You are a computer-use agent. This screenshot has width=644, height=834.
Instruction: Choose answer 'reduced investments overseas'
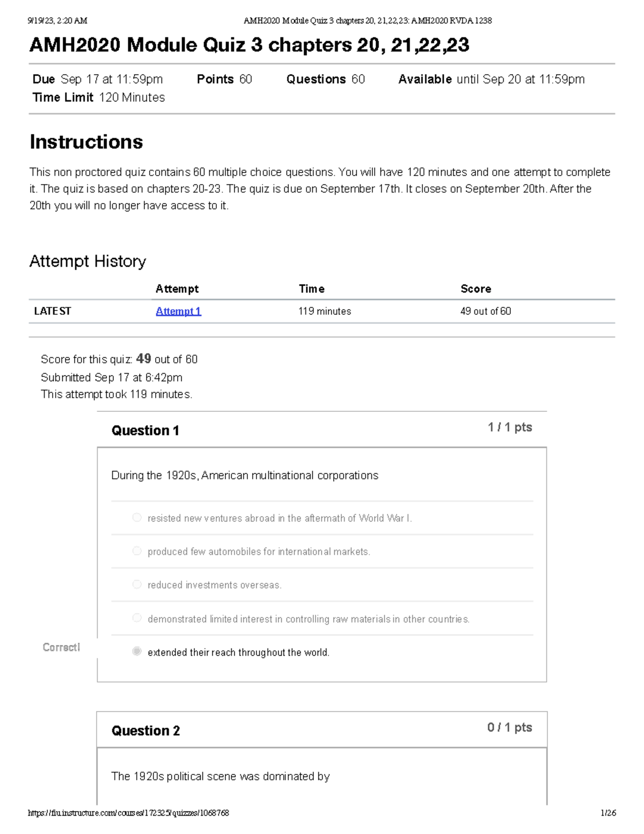(136, 584)
